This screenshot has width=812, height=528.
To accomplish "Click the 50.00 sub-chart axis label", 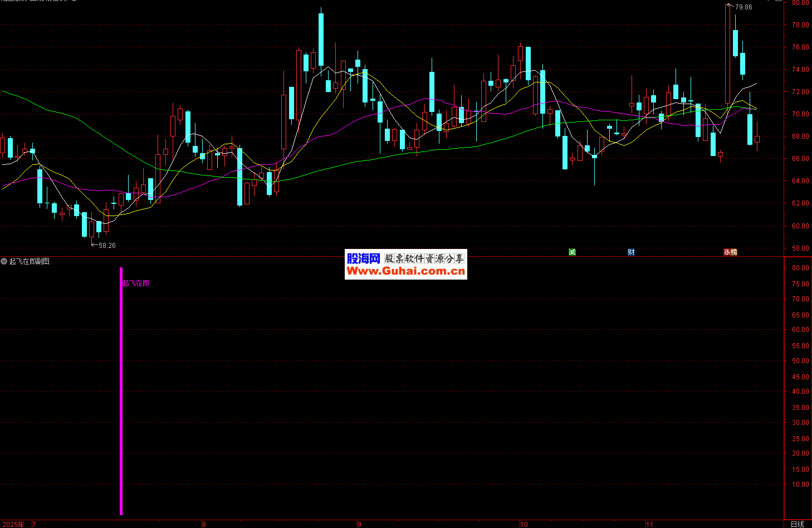I will click(x=800, y=361).
